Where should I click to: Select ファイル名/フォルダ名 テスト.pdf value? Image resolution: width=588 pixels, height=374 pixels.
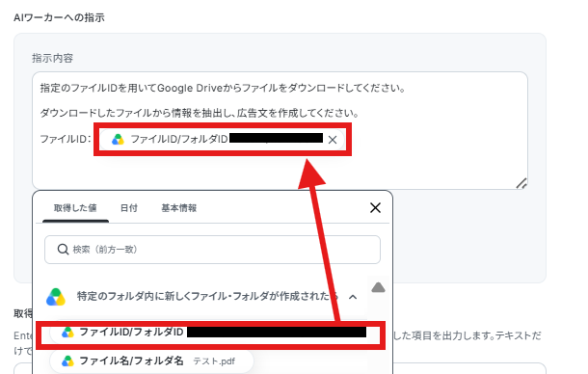(151, 361)
